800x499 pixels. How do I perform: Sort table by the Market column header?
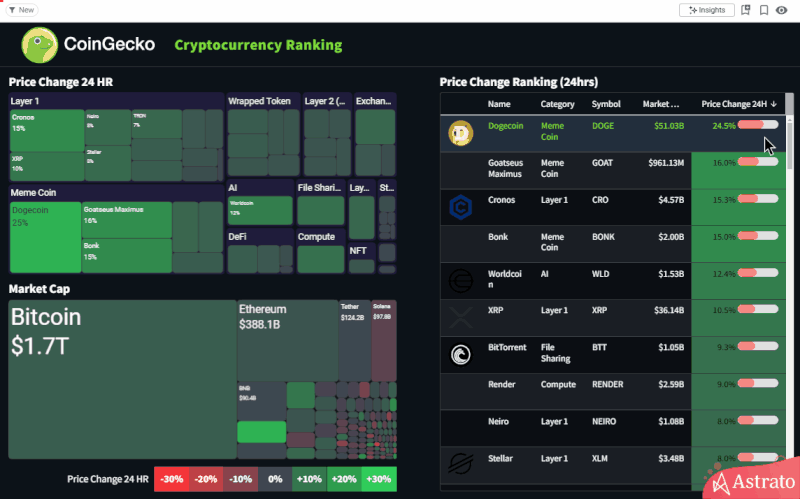[661, 104]
